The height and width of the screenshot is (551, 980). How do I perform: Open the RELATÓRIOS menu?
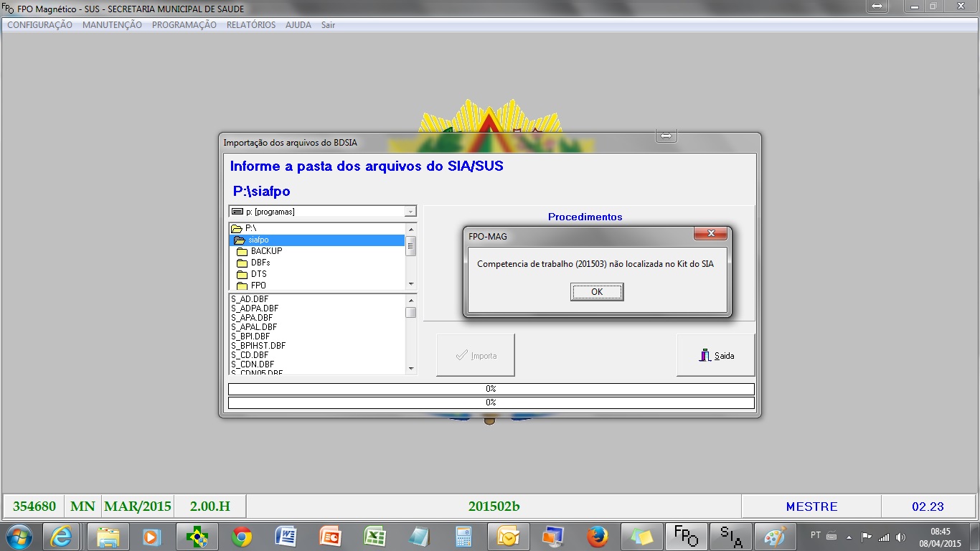250,24
